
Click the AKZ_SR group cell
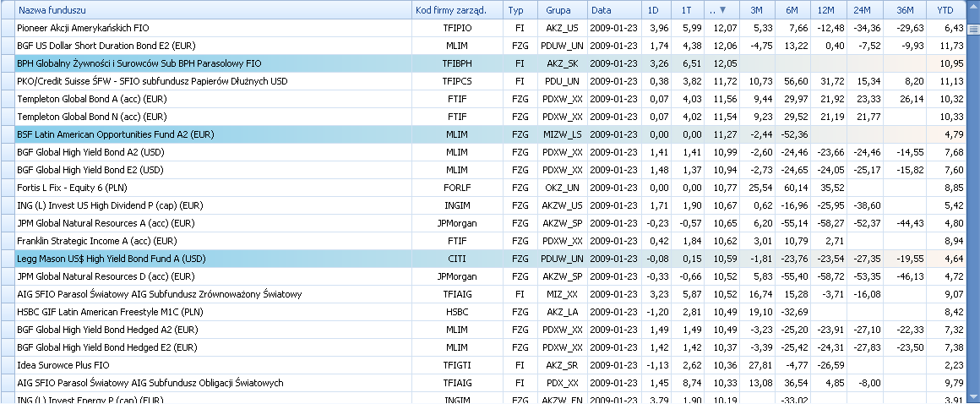[x=562, y=364]
